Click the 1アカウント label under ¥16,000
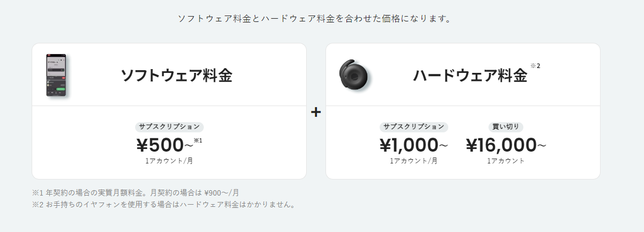 pos(506,161)
